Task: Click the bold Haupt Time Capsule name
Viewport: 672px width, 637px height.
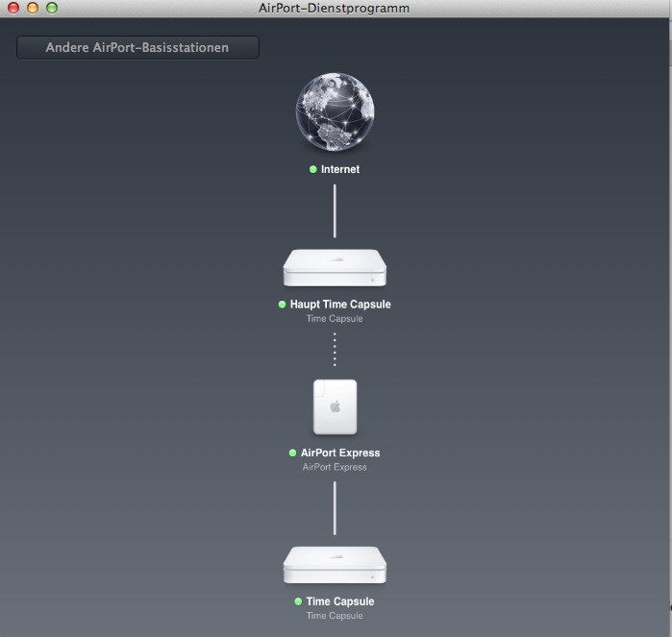Action: [x=340, y=305]
